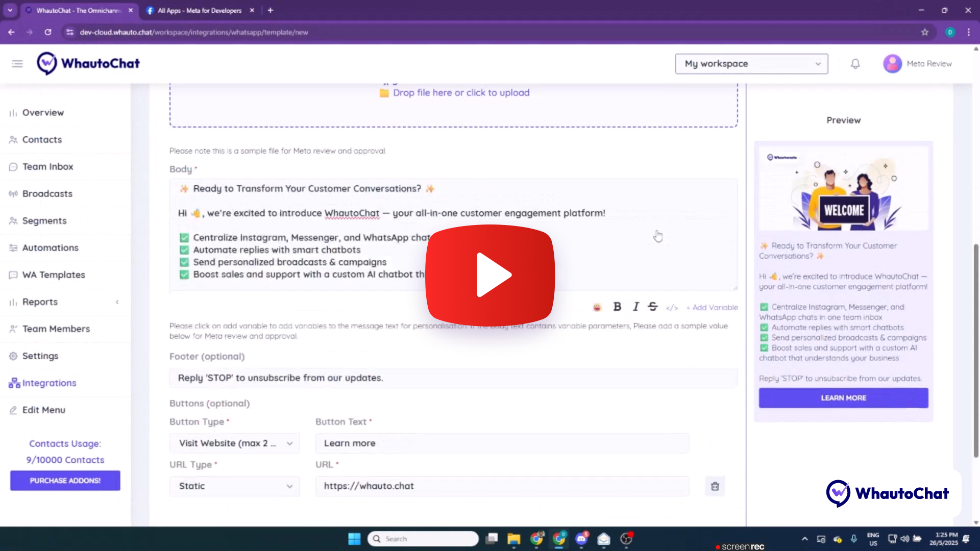Apply italic formatting to body text
980x551 pixels.
pyautogui.click(x=635, y=307)
